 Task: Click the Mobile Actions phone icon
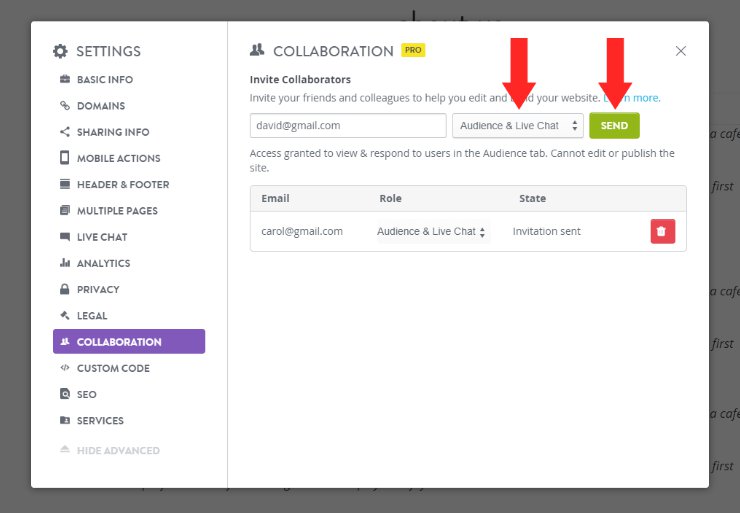pyautogui.click(x=65, y=158)
